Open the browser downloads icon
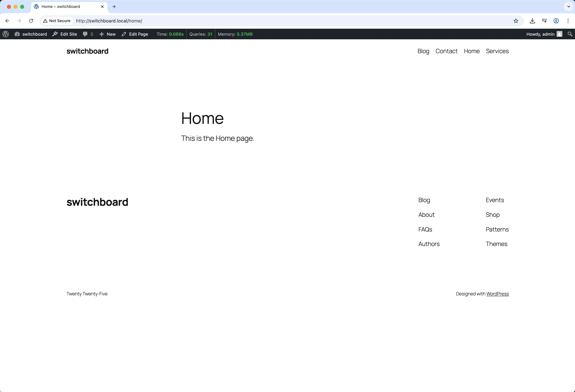The width and height of the screenshot is (575, 392). coord(532,21)
